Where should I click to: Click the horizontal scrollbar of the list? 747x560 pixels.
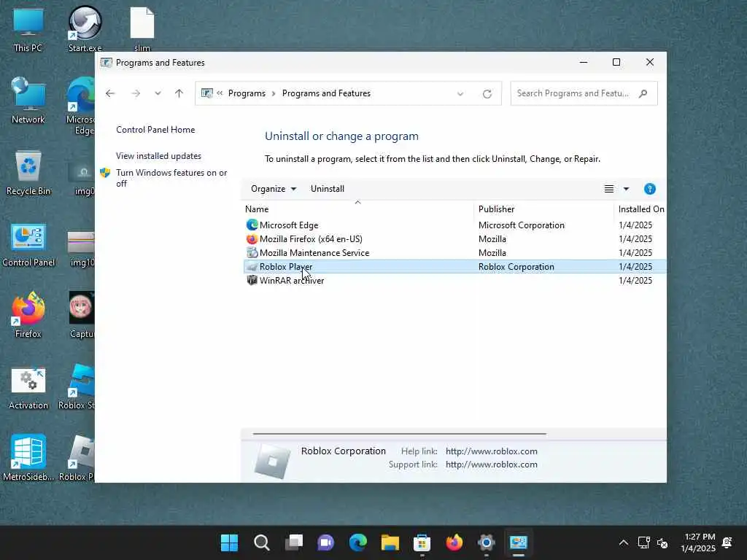coord(399,434)
